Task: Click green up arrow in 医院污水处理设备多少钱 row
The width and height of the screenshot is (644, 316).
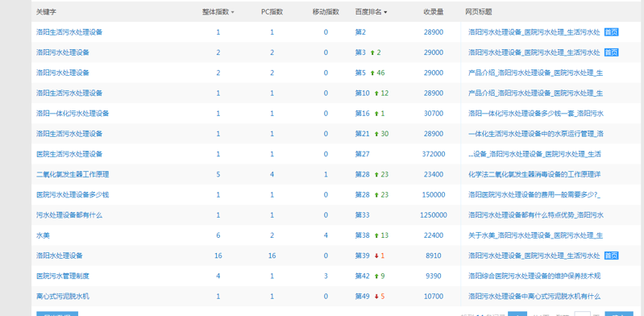Action: [x=376, y=195]
